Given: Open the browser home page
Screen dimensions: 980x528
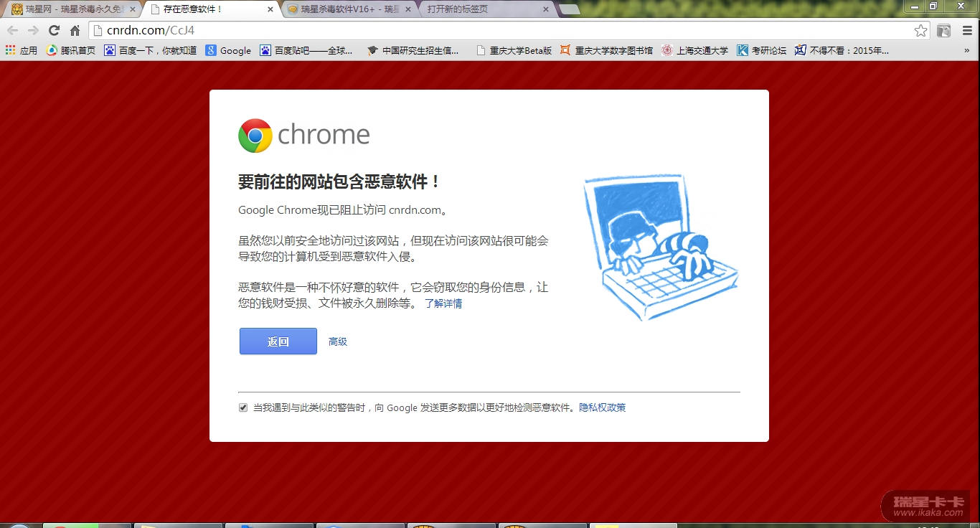Looking at the screenshot, I should pyautogui.click(x=75, y=30).
